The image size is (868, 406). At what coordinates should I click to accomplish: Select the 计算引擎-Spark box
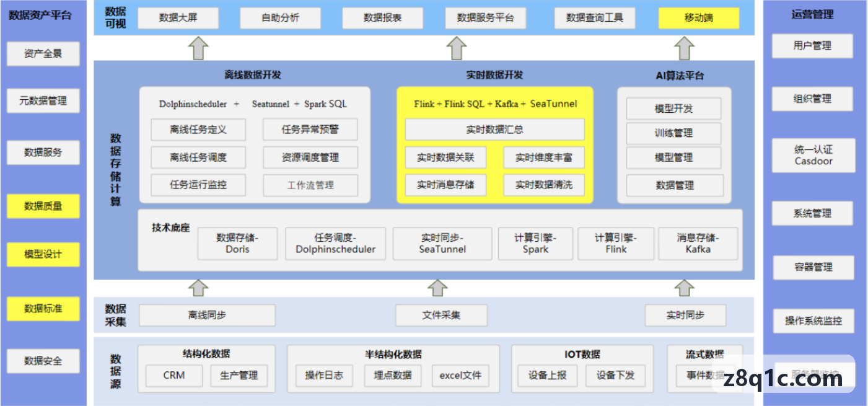click(x=535, y=244)
